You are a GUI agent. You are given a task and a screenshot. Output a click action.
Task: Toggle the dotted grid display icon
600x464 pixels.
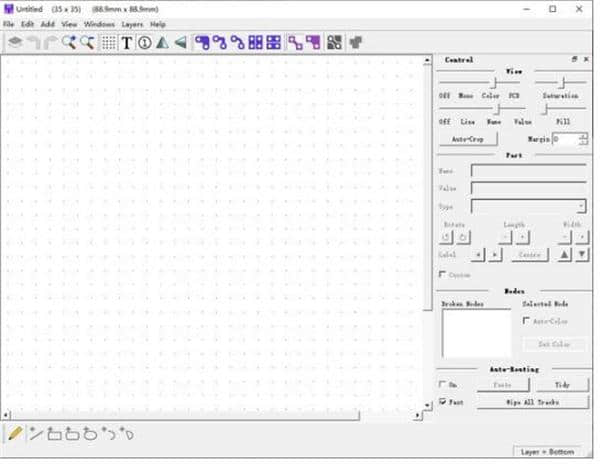[109, 43]
